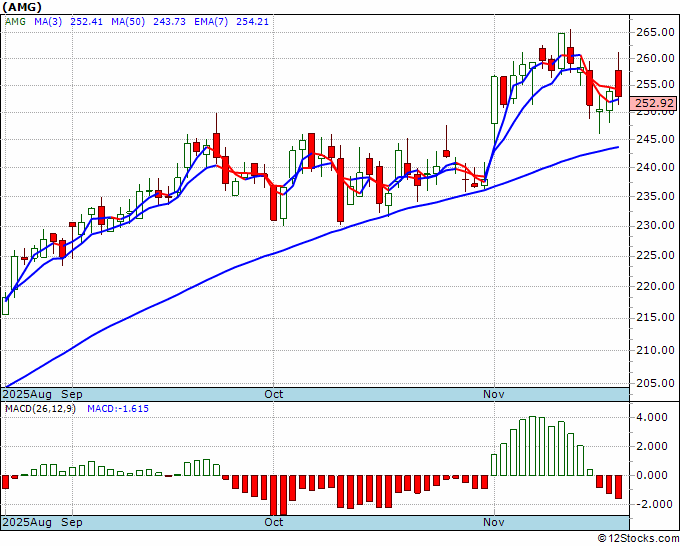Image resolution: width=680 pixels, height=546 pixels.
Task: Click the 215.00 price axis label
Action: pyautogui.click(x=655, y=317)
